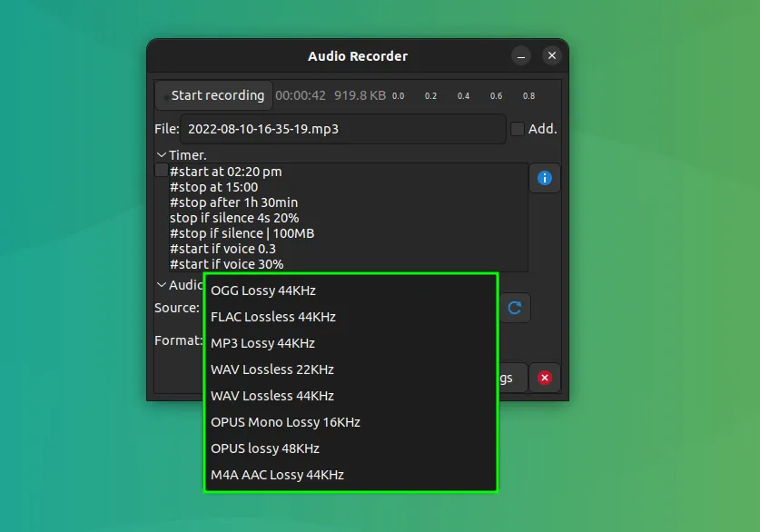The height and width of the screenshot is (532, 760).
Task: Enable the Add checkbox
Action: 517,129
